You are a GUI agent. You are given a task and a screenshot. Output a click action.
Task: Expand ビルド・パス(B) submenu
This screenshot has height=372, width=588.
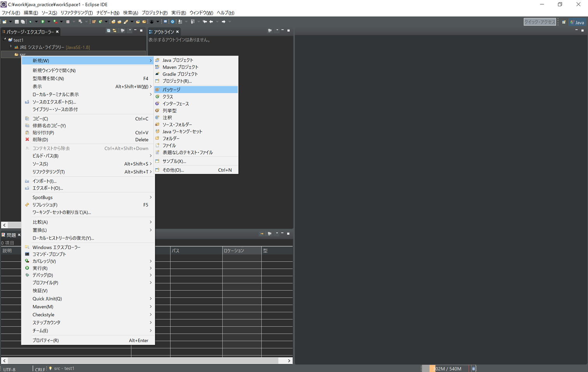click(88, 156)
